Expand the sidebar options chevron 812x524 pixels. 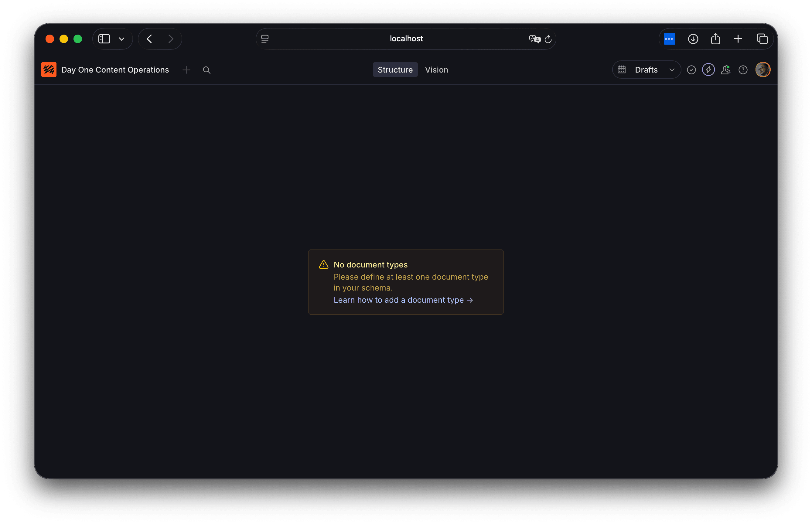click(121, 39)
